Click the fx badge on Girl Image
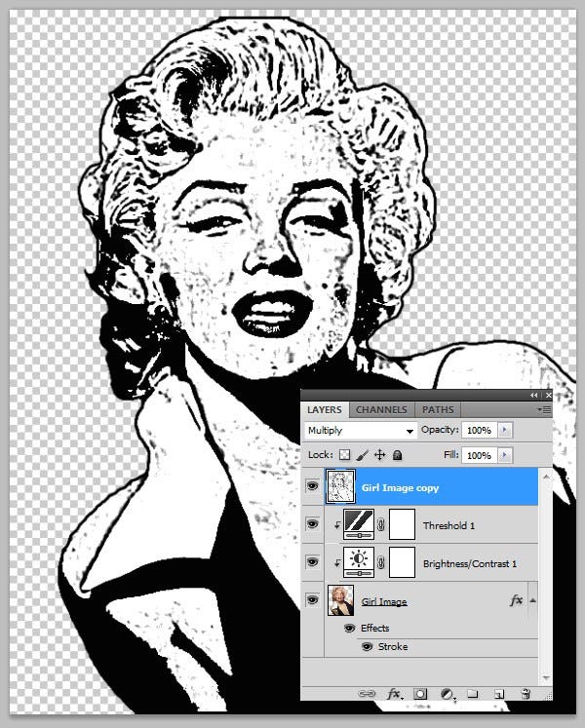This screenshot has width=585, height=728. 516,600
